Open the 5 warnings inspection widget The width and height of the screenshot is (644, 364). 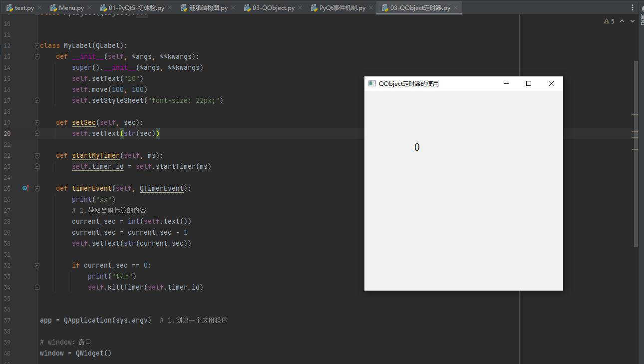coord(609,21)
